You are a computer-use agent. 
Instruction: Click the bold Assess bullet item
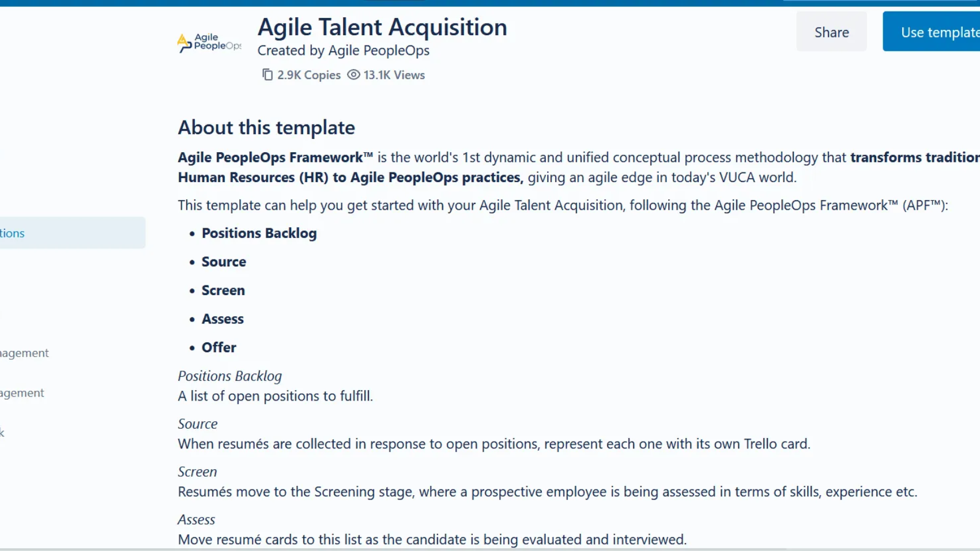pyautogui.click(x=223, y=319)
